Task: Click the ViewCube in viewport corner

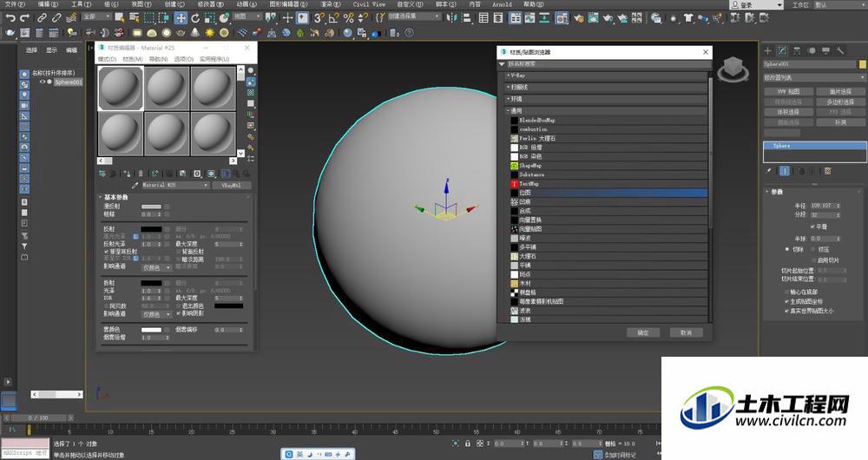Action: click(x=733, y=69)
